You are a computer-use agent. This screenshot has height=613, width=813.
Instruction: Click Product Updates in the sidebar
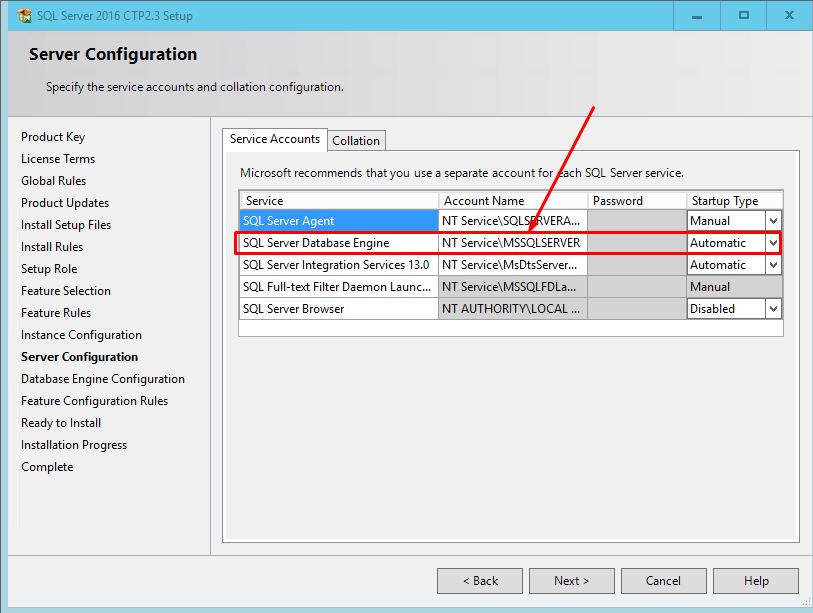pos(65,203)
